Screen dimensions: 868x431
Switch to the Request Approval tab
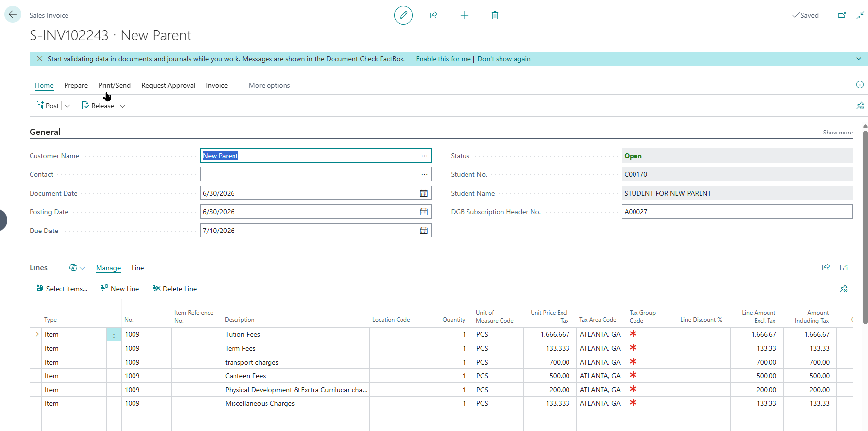tap(168, 85)
